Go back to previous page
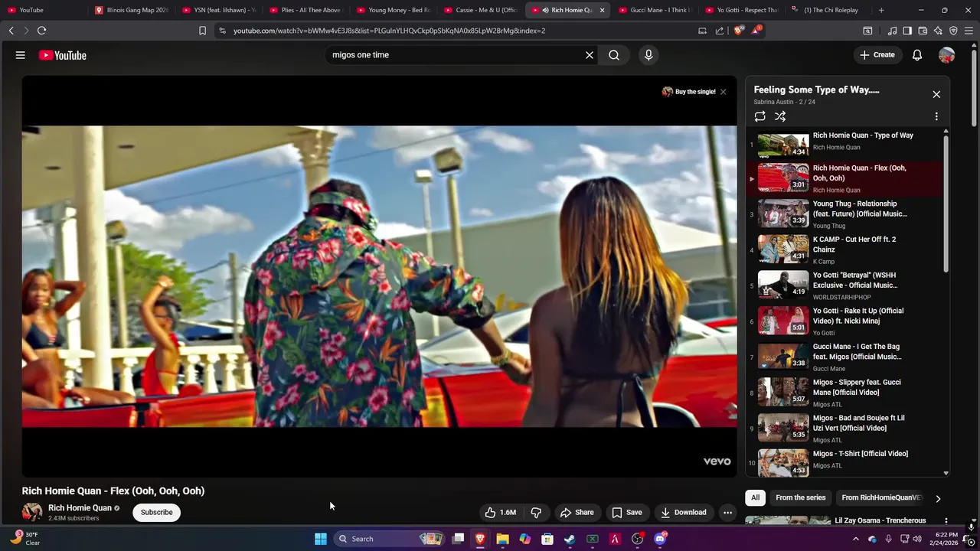 [x=11, y=31]
